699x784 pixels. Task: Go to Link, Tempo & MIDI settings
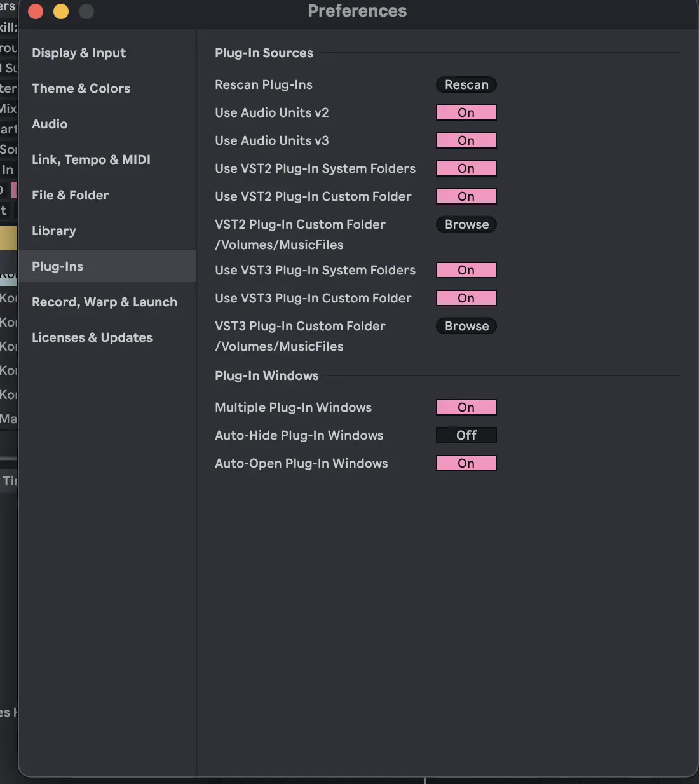(91, 159)
